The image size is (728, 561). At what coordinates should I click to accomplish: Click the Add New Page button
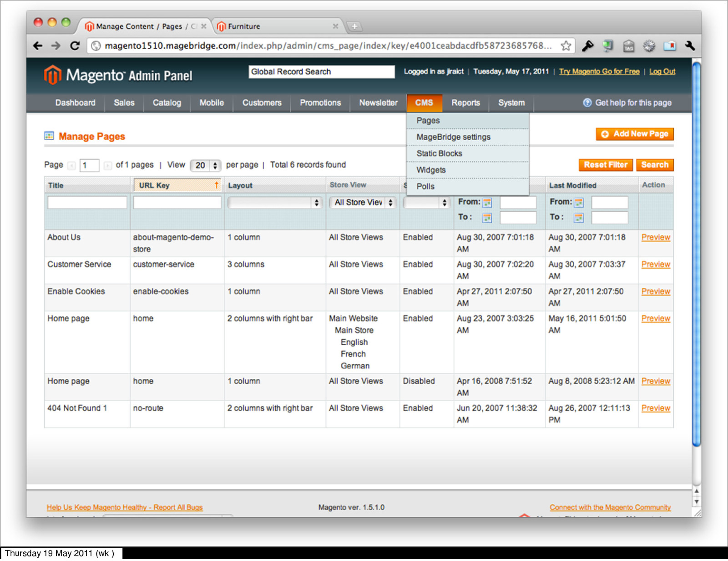[635, 134]
